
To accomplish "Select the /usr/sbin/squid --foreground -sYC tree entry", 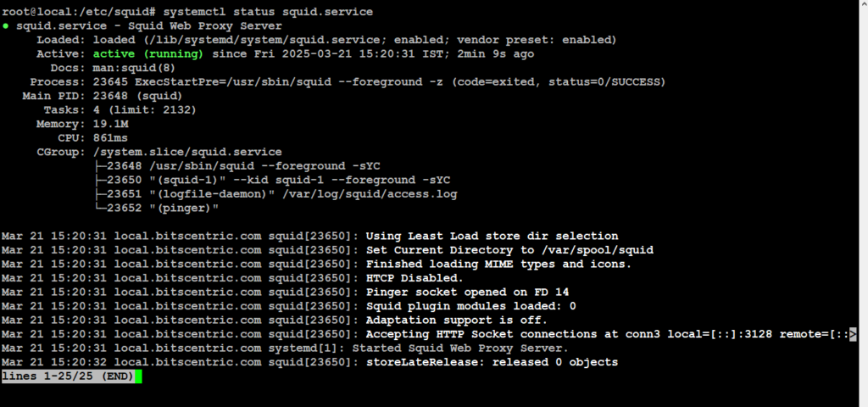I will (251, 166).
